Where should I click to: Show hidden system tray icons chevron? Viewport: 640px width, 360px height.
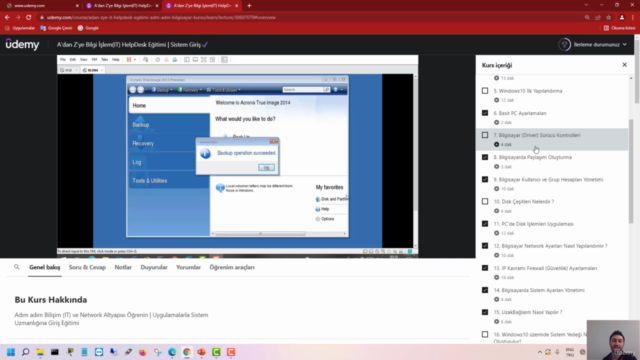click(540, 352)
